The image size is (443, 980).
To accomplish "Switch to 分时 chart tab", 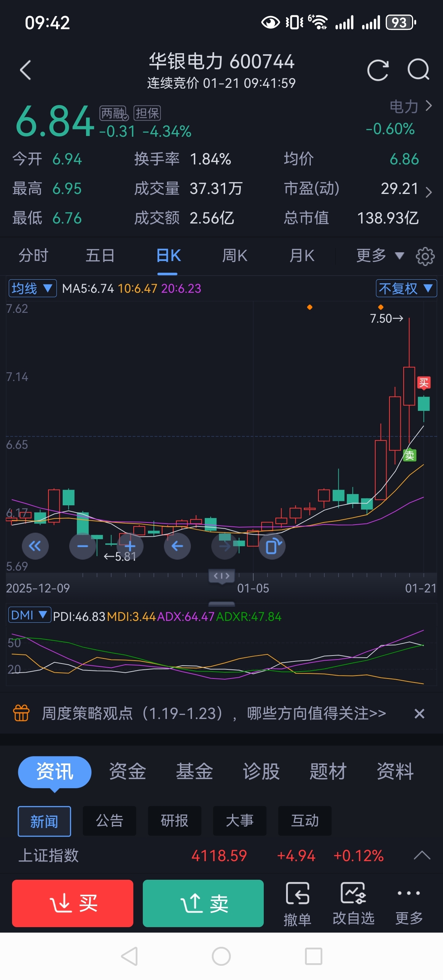I will 34,256.
